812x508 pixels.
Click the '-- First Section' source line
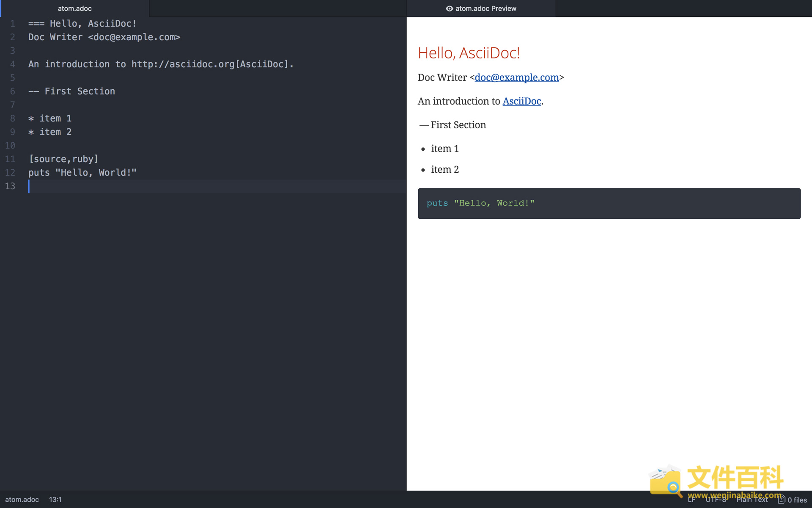pyautogui.click(x=71, y=91)
